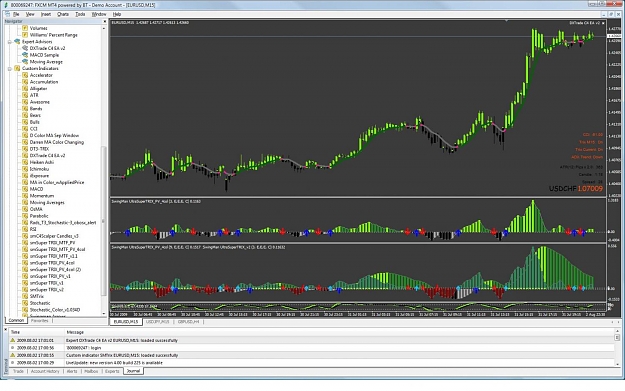Select Stochastic_Color_v1.03AD indicator
Viewport: 625px width, 391px height.
pos(55,310)
